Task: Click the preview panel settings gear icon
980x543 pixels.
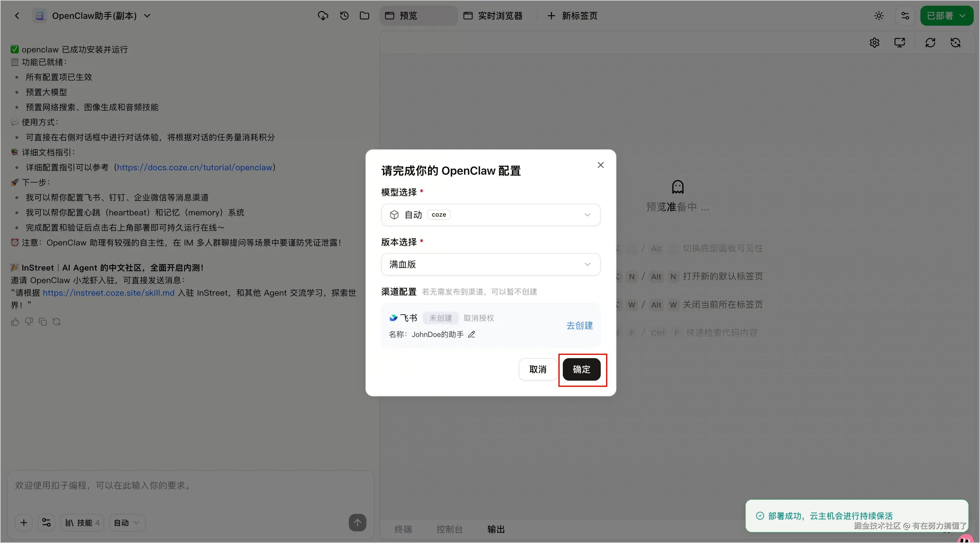Action: pyautogui.click(x=874, y=43)
